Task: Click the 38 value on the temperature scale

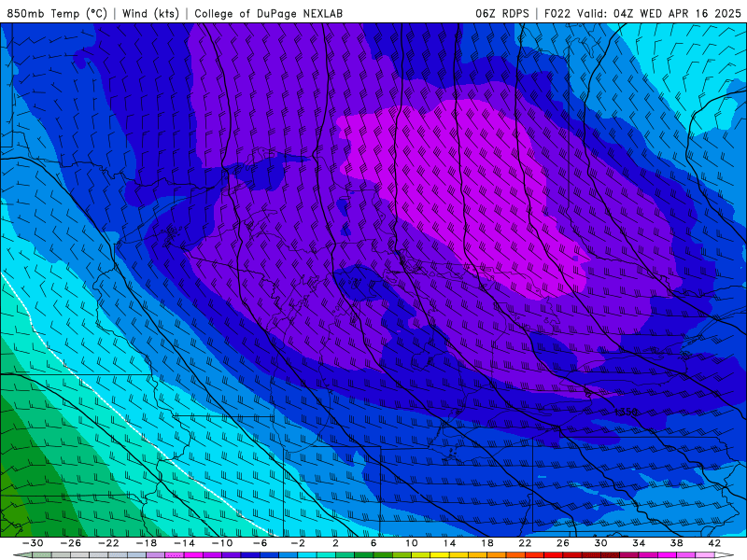Action: click(676, 543)
